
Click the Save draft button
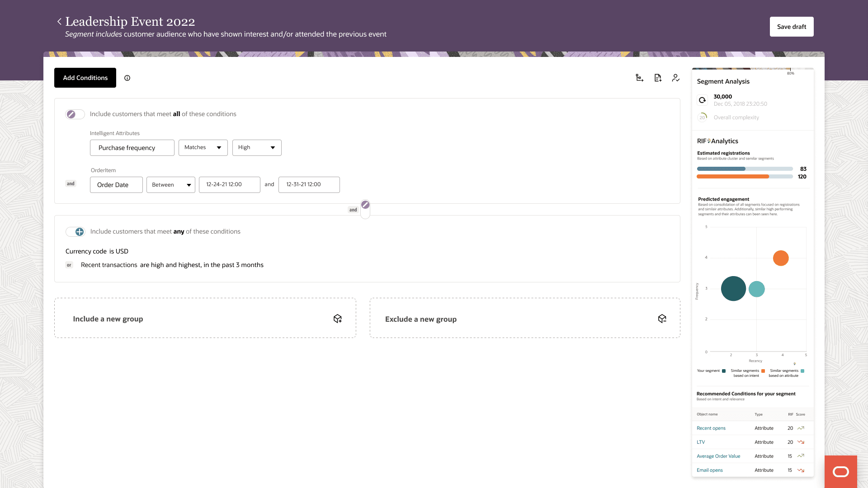[791, 27]
